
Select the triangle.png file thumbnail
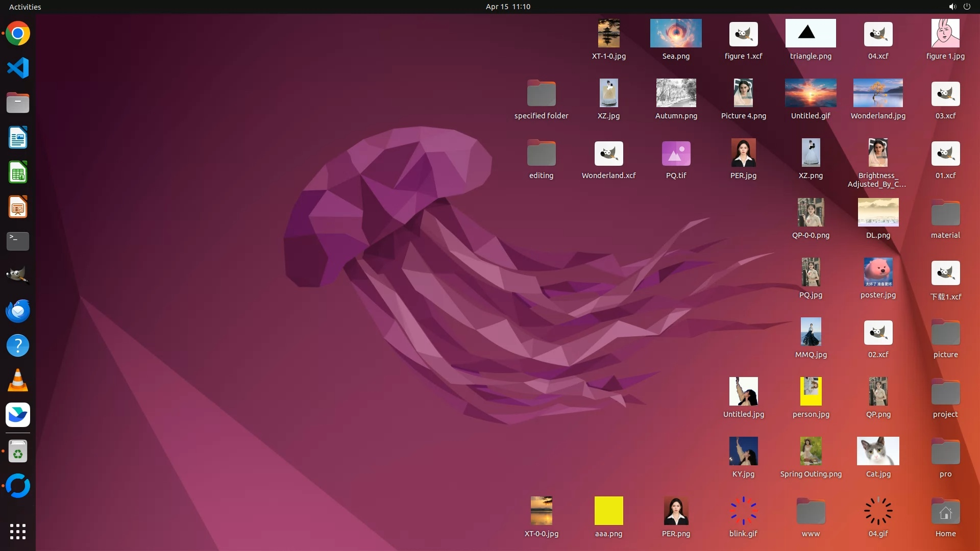tap(811, 34)
